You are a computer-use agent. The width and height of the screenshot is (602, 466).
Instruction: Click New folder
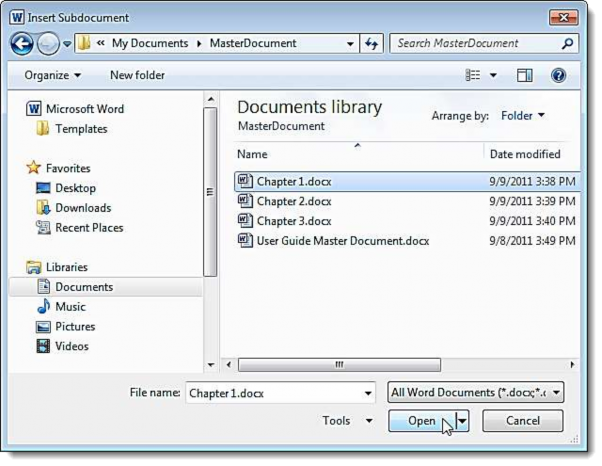pyautogui.click(x=137, y=75)
